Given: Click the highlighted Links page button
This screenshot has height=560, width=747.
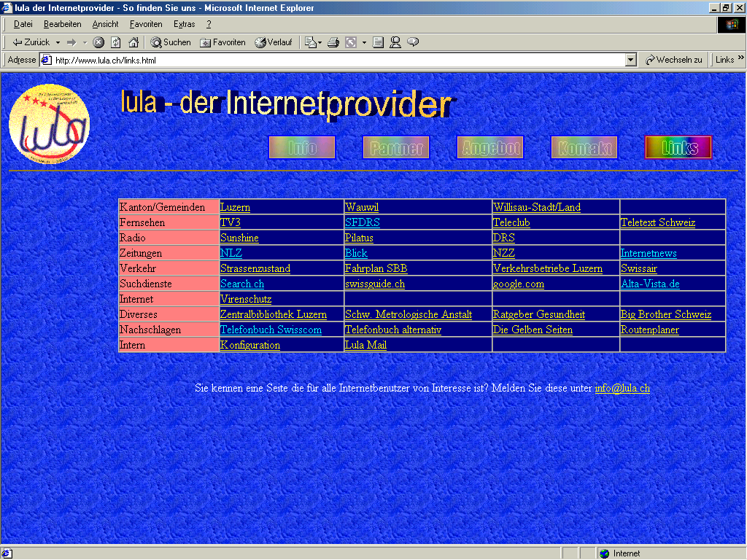Looking at the screenshot, I should pyautogui.click(x=678, y=147).
